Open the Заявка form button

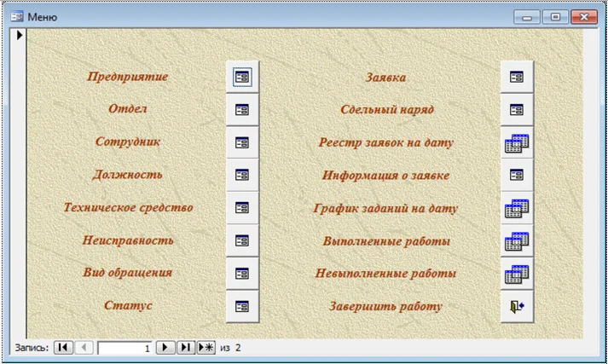[517, 77]
